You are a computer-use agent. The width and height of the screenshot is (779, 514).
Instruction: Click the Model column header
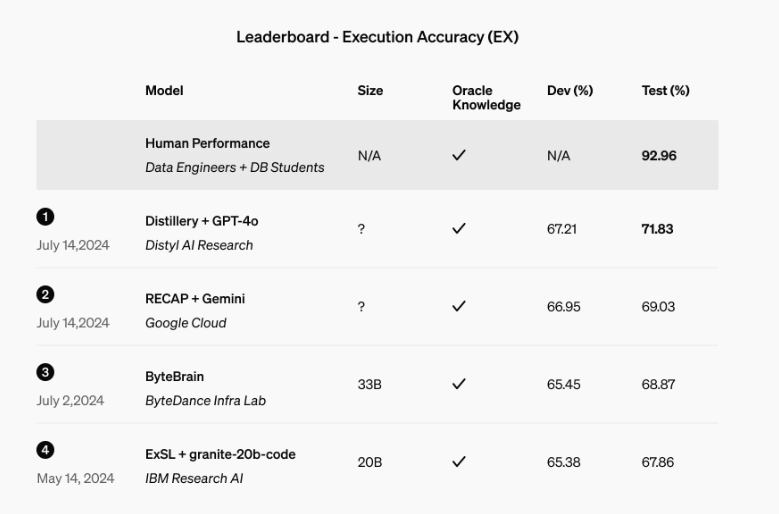click(x=164, y=91)
